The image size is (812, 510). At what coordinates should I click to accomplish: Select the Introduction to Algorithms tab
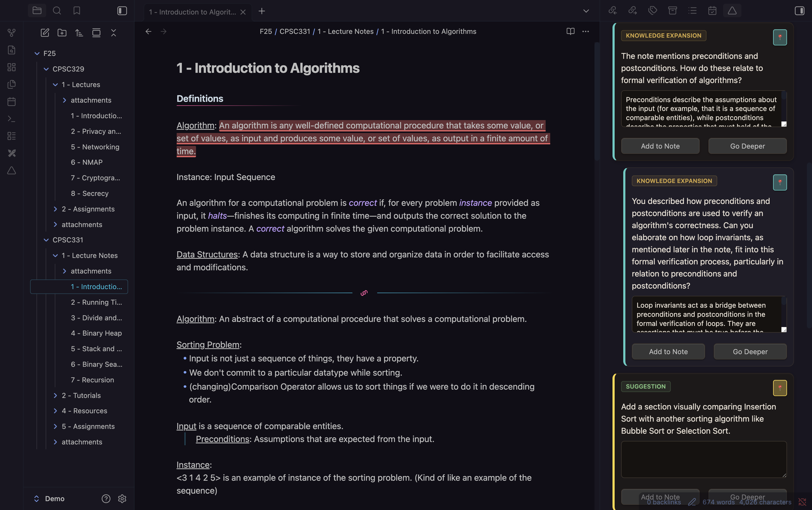193,12
